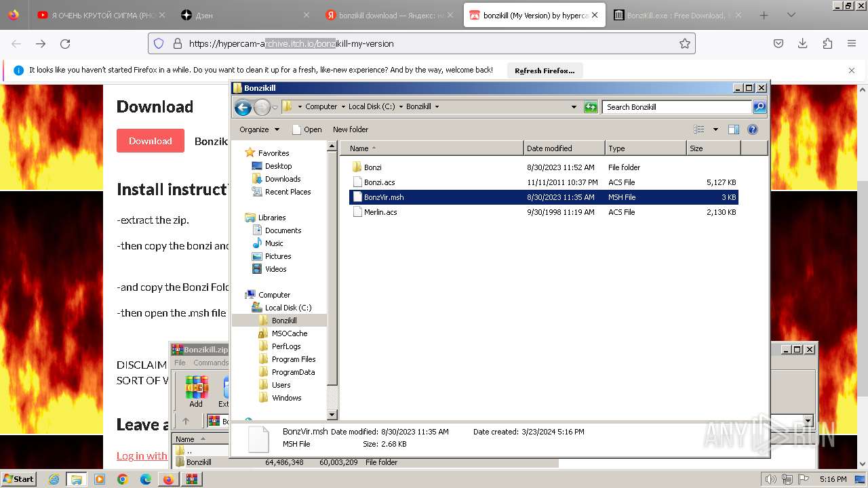Screen dimensions: 868x488
Task: Click the Firefox URL address bar
Action: (420, 43)
